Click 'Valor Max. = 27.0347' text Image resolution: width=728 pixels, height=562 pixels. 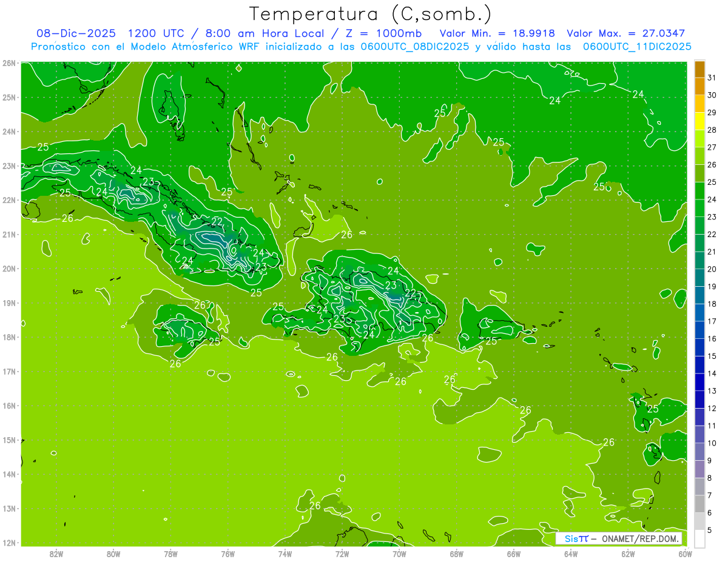(x=626, y=33)
